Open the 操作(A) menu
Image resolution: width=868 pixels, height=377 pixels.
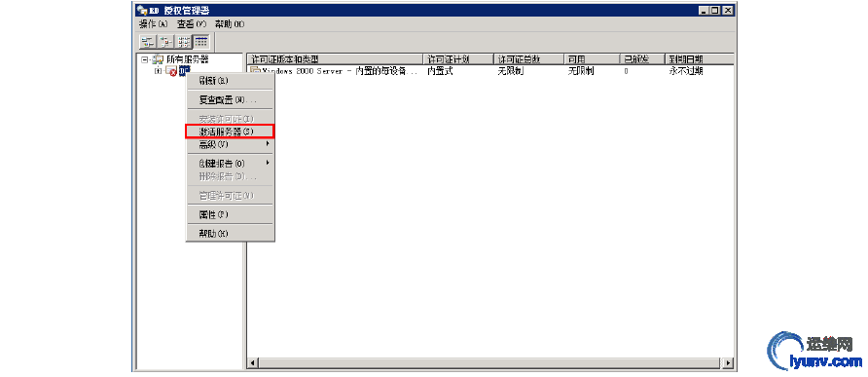click(x=154, y=24)
